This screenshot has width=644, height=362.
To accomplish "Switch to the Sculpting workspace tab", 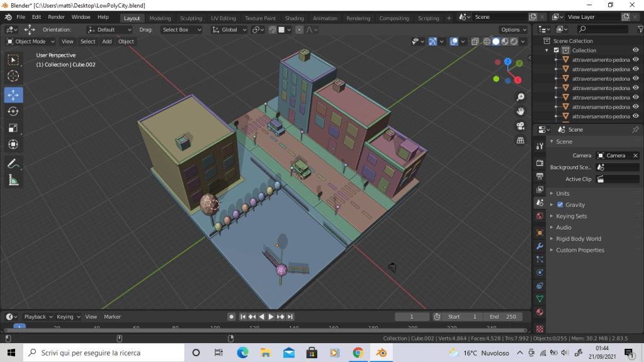I will tap(191, 18).
